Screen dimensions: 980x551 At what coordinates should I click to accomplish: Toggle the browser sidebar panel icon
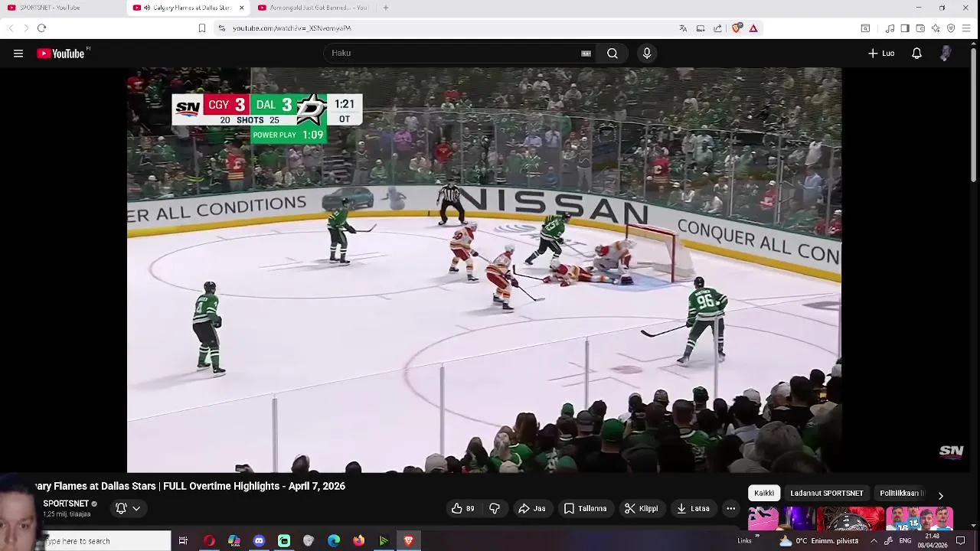tap(905, 28)
